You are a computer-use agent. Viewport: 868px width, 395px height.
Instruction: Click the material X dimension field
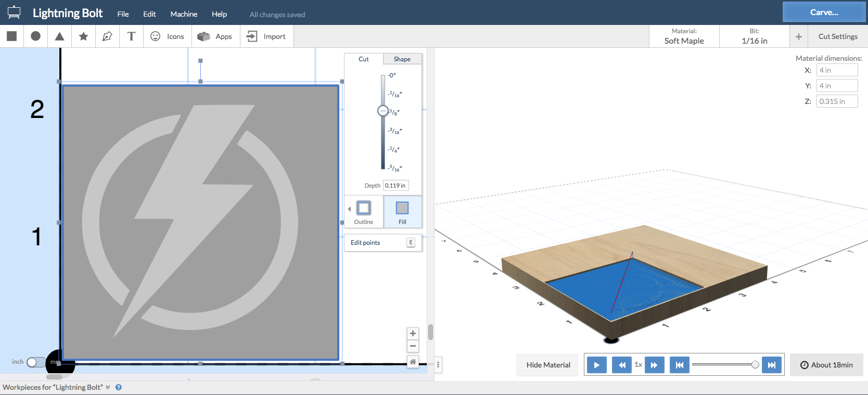pos(837,70)
